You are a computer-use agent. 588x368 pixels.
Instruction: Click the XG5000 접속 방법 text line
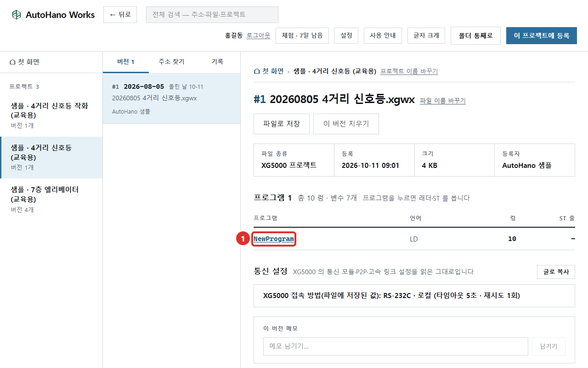[391, 295]
